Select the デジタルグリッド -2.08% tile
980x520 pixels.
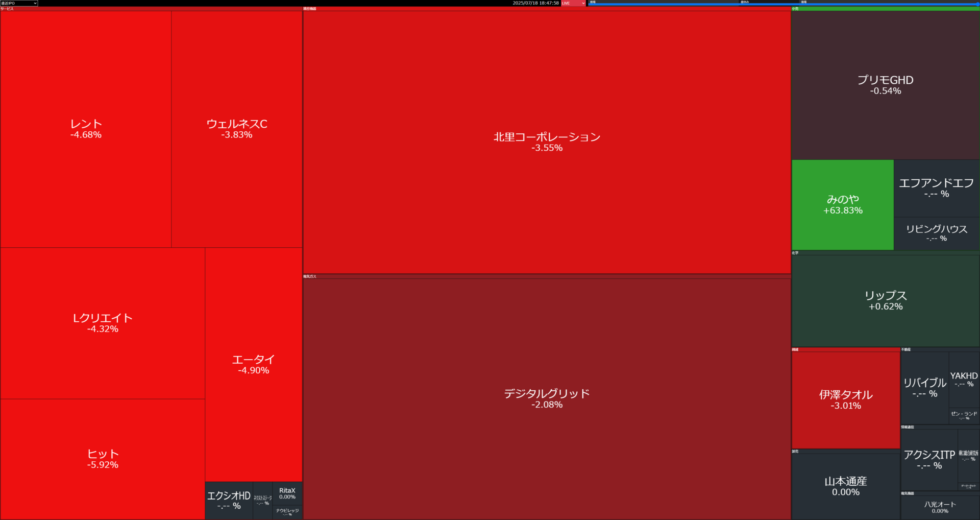click(x=547, y=399)
